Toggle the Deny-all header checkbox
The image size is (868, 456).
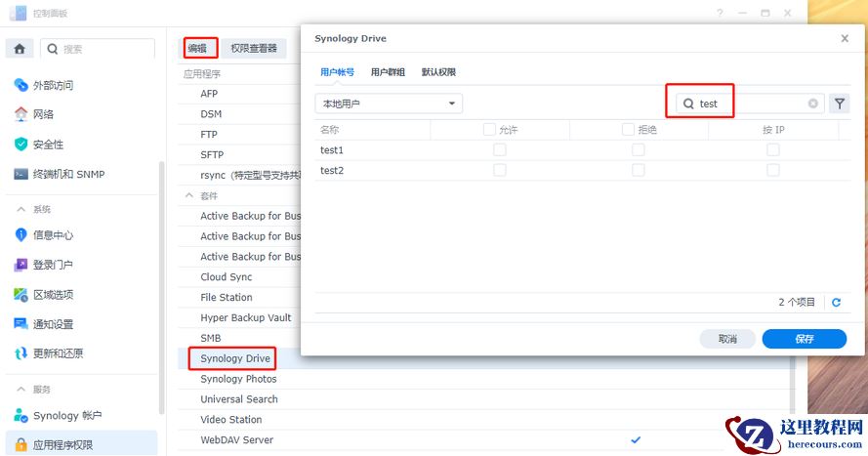pyautogui.click(x=628, y=130)
